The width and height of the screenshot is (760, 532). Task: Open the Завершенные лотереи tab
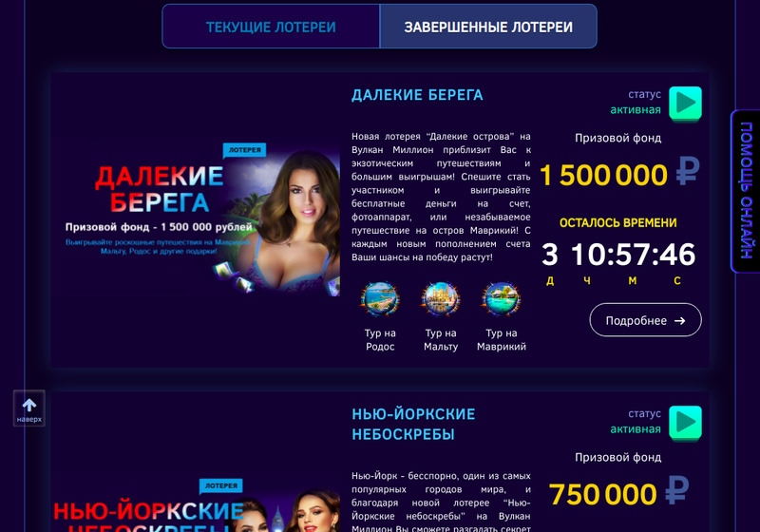488,27
